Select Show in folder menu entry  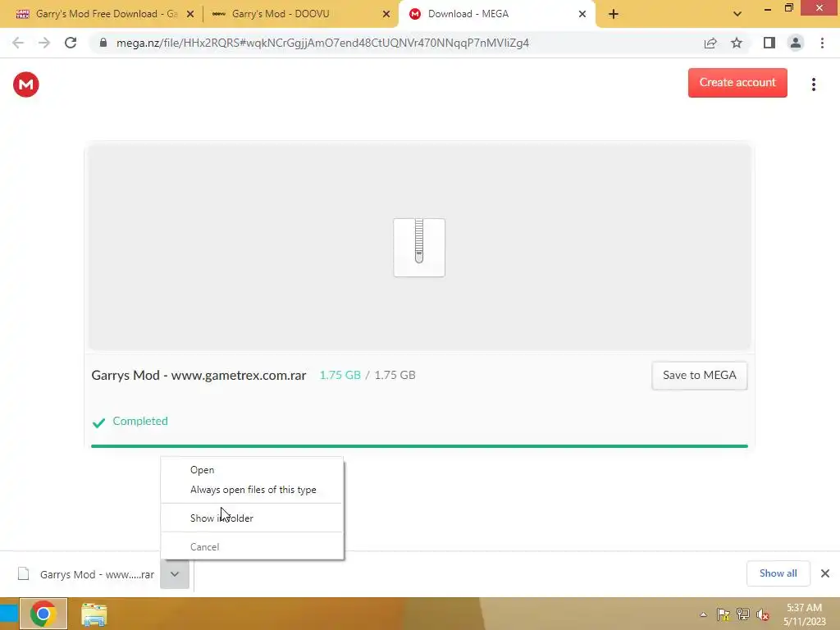253,518
